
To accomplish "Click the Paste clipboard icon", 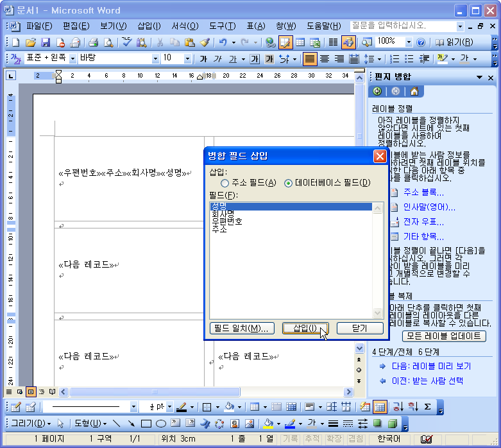I will pyautogui.click(x=190, y=42).
